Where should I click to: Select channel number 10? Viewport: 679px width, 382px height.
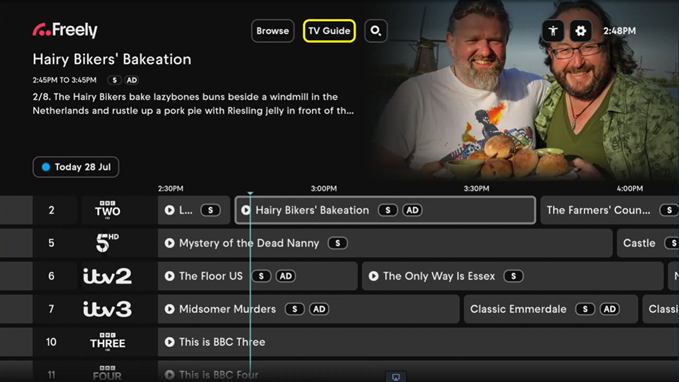51,342
